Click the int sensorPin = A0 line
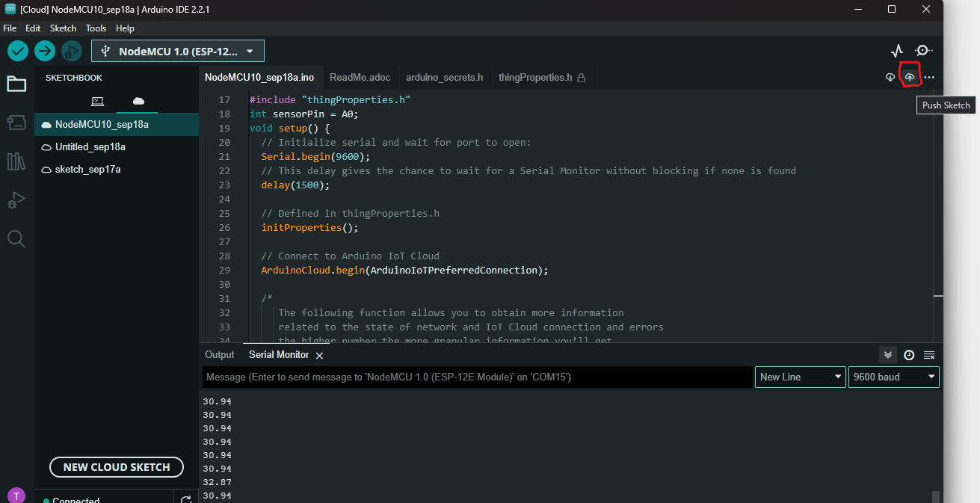 304,114
